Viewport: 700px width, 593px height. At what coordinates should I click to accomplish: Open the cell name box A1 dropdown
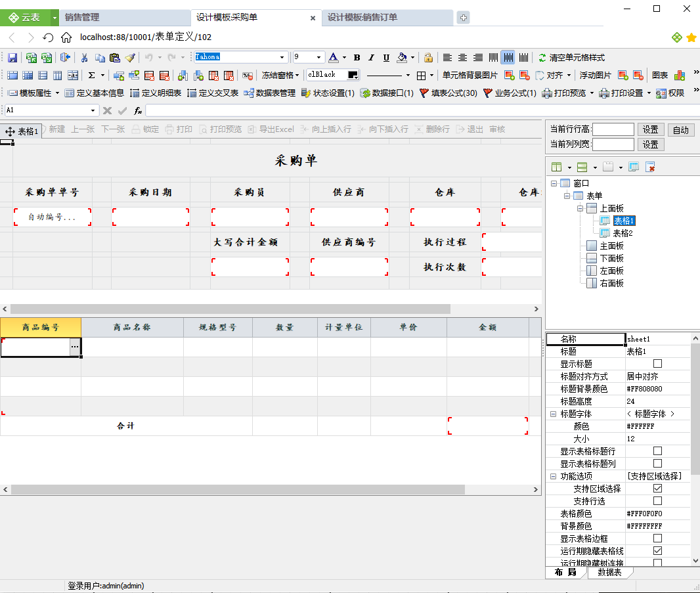pyautogui.click(x=93, y=110)
